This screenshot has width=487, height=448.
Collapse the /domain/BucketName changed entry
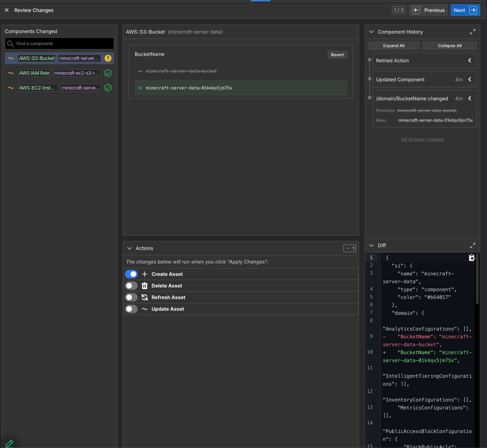click(x=469, y=99)
